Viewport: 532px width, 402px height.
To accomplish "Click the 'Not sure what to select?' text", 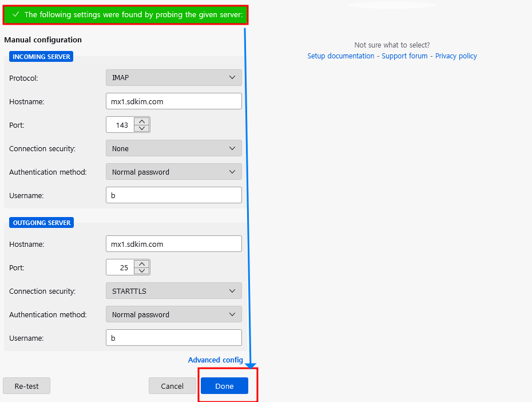I will point(392,45).
